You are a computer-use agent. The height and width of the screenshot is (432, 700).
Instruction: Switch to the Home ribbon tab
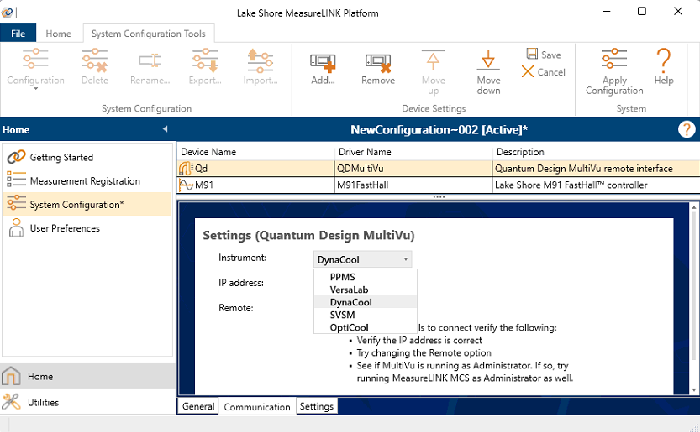[58, 33]
